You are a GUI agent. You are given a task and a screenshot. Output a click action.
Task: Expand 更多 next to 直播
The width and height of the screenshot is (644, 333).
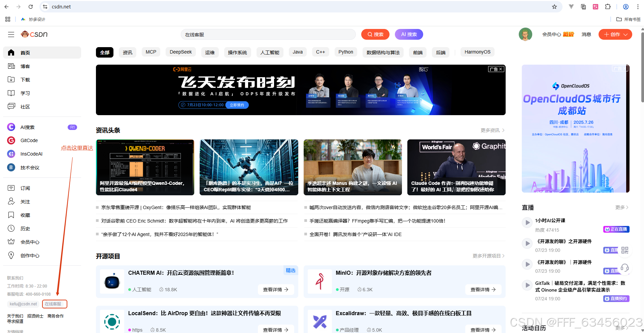click(622, 207)
